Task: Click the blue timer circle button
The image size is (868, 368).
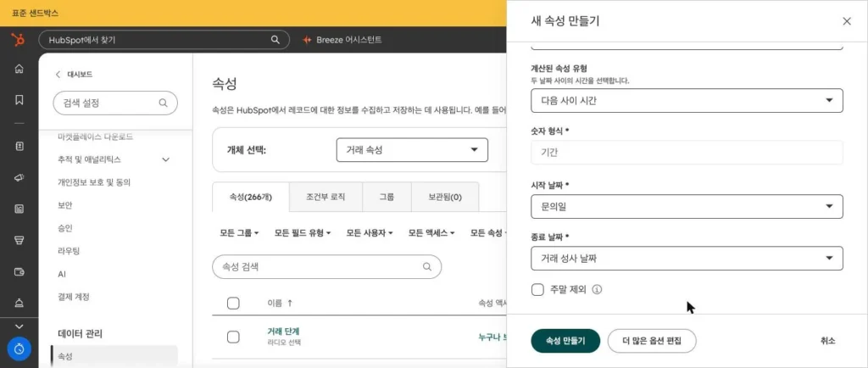Action: 19,348
